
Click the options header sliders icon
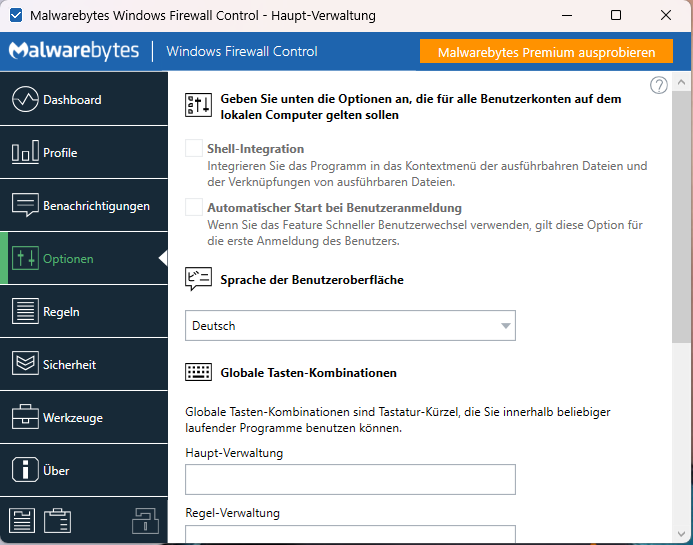coord(198,105)
